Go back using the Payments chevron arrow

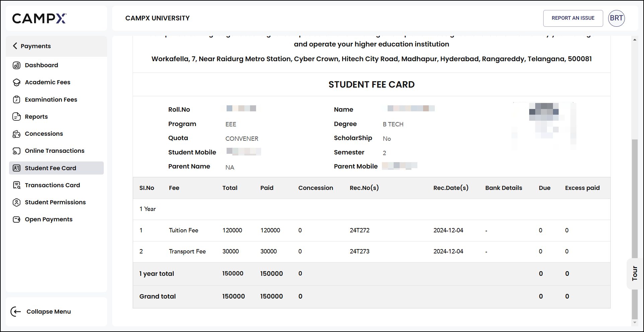15,46
